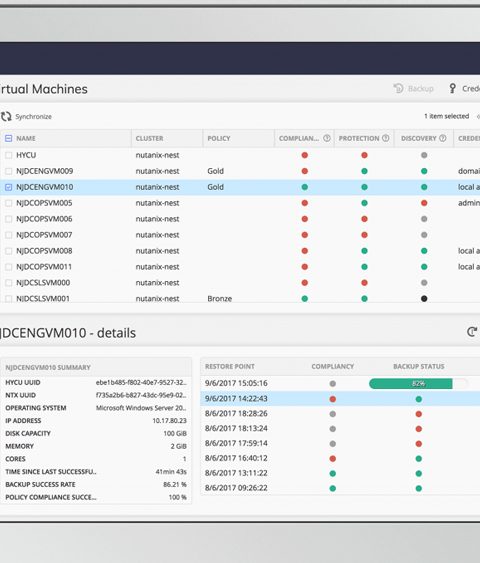
Task: Click NJDCSLSVM001 black discovery dot
Action: tap(424, 298)
